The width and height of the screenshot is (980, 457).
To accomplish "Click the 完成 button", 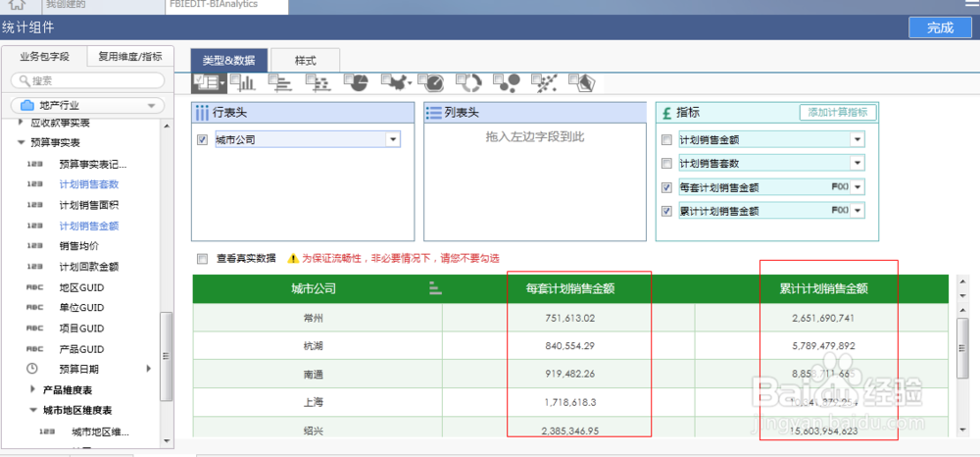I will click(941, 27).
